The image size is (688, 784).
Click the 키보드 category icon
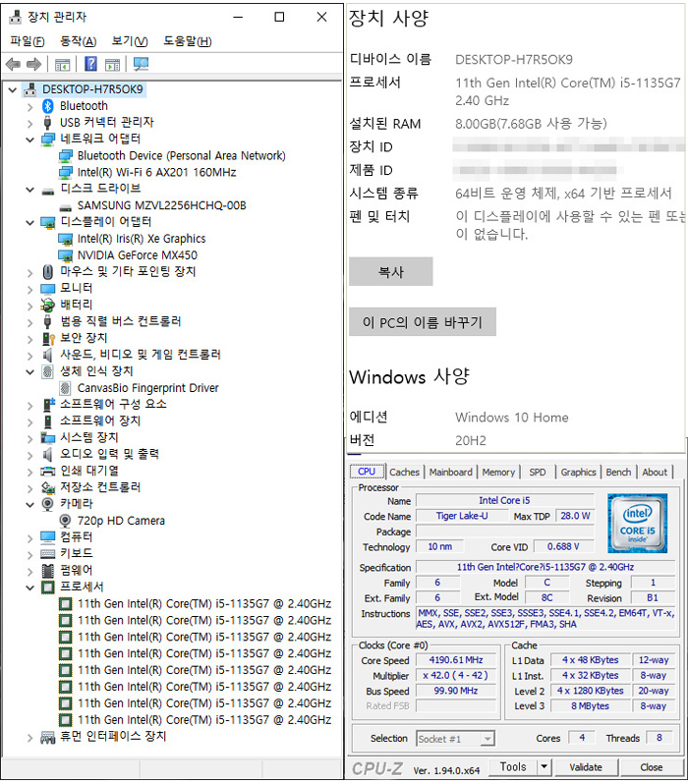[47, 553]
